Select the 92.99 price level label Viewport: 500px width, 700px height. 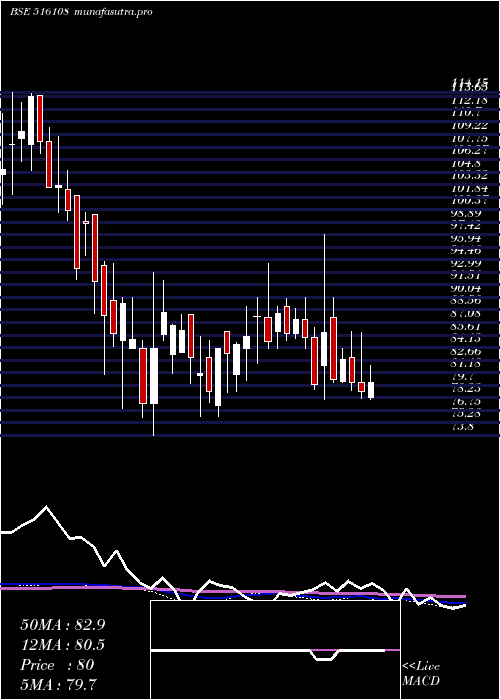[x=467, y=263]
